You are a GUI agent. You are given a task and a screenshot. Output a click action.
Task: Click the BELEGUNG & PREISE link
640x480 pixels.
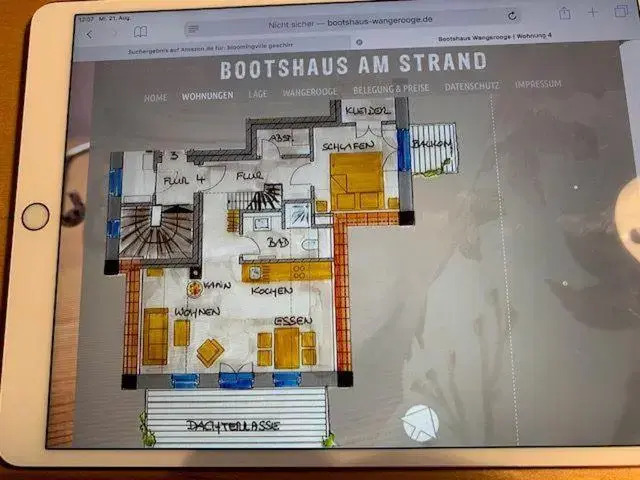(x=392, y=89)
